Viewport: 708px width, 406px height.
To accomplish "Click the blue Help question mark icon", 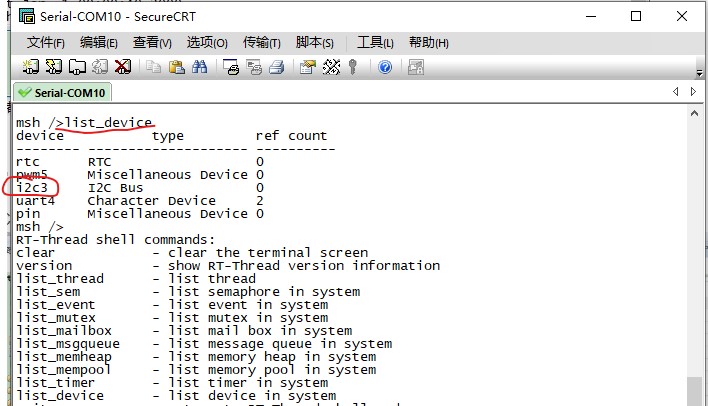I will click(x=385, y=67).
